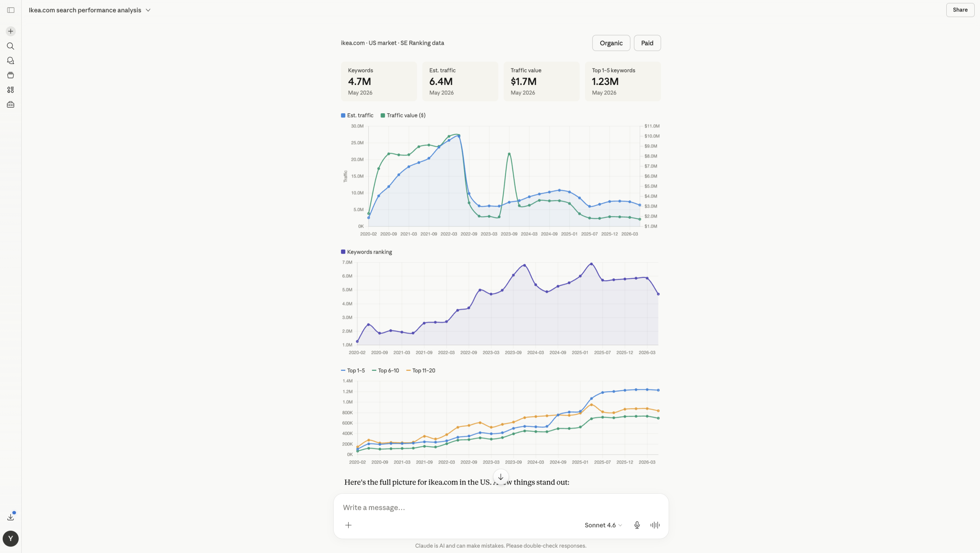Click in the Write a message field

(x=501, y=507)
